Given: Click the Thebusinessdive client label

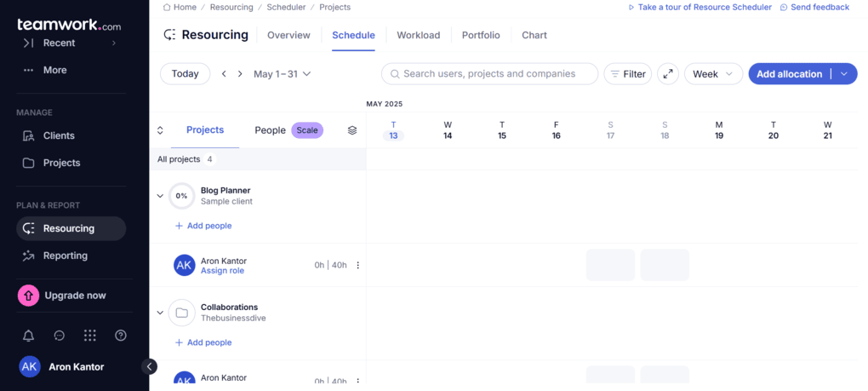Looking at the screenshot, I should tap(233, 319).
